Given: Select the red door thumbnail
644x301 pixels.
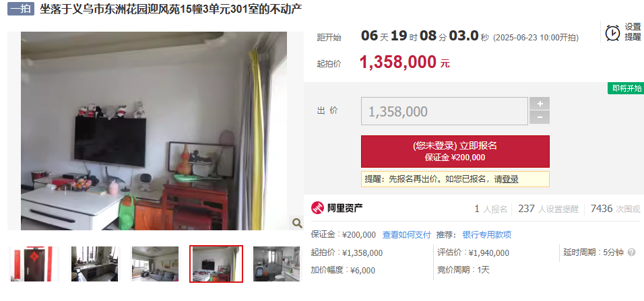Looking at the screenshot, I should 34,264.
